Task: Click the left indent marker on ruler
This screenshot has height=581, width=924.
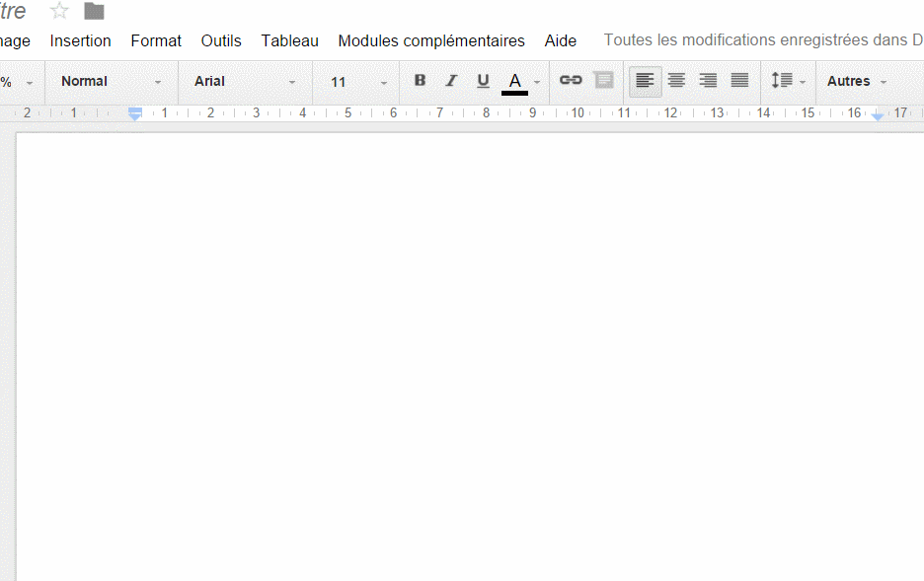Action: pyautogui.click(x=135, y=113)
